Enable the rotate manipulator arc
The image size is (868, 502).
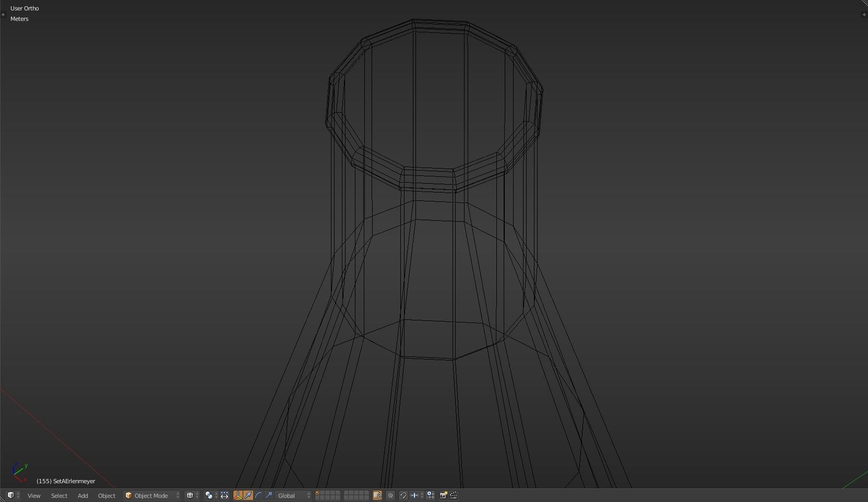click(258, 495)
